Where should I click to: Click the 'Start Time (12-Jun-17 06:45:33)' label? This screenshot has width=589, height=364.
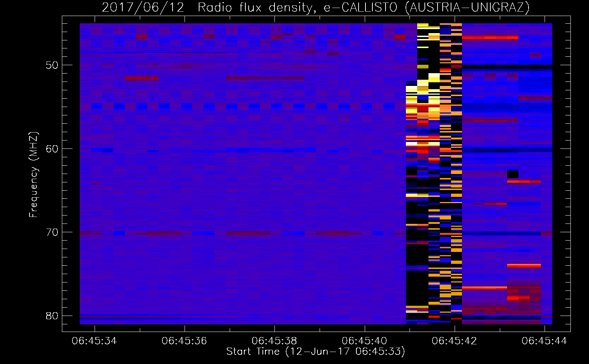tap(316, 352)
